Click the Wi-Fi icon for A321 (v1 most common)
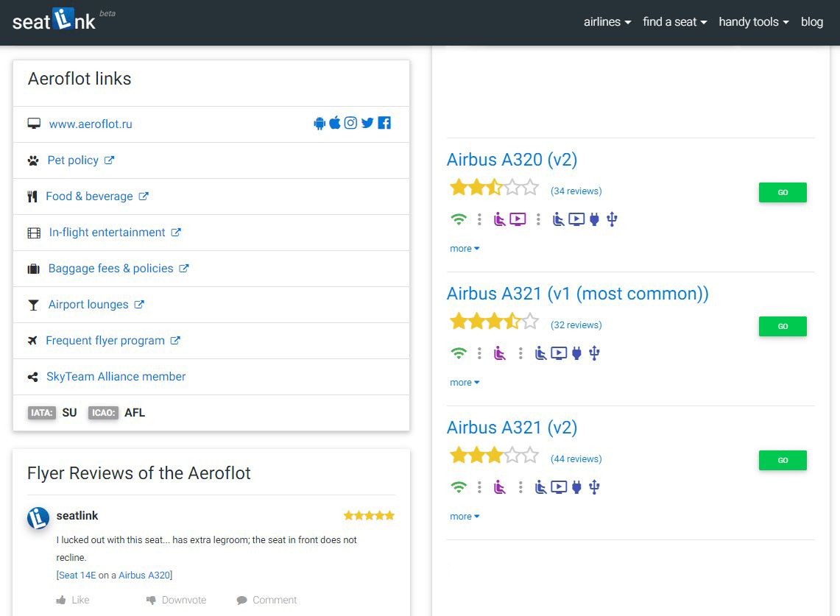Viewport: 840px width, 616px height. pos(459,353)
